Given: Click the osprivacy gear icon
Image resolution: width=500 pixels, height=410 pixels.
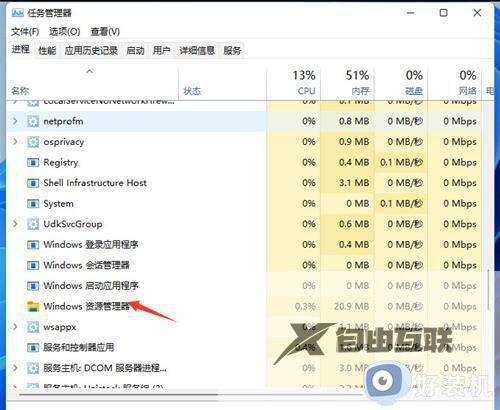Looking at the screenshot, I should pos(33,142).
